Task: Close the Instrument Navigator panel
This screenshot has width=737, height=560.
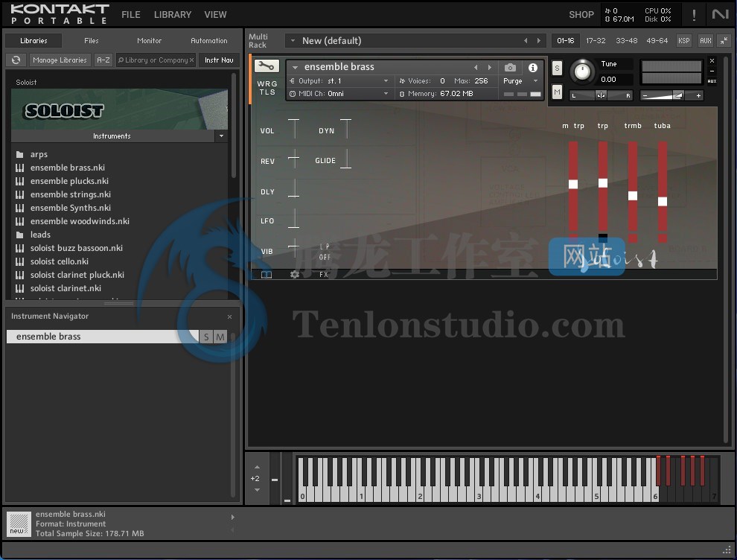Action: 229,317
